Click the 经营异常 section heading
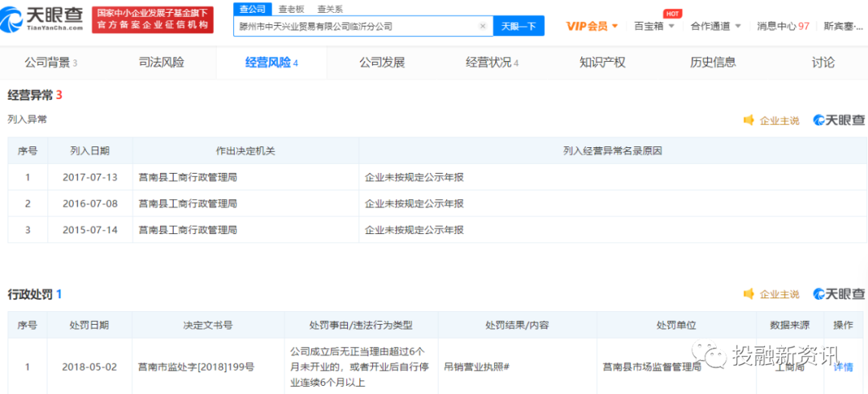 click(35, 96)
